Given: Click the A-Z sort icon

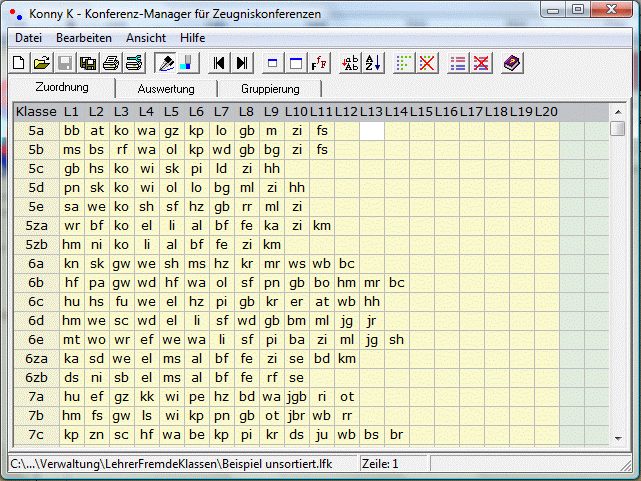Looking at the screenshot, I should point(374,63).
